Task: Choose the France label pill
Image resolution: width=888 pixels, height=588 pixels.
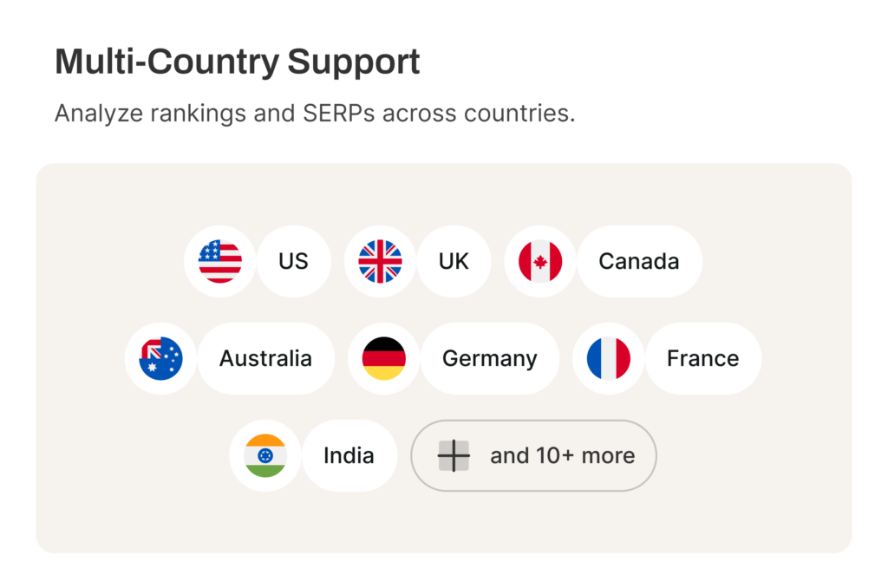Action: click(x=702, y=358)
